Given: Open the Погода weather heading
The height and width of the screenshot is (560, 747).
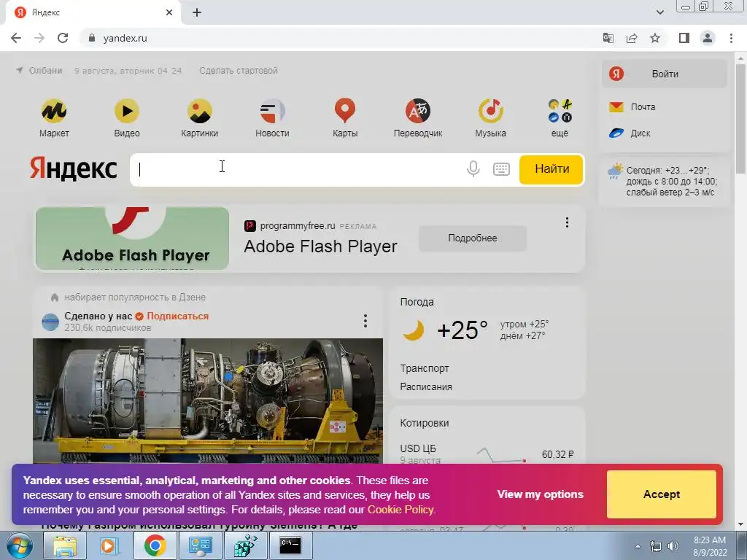Looking at the screenshot, I should 417,302.
